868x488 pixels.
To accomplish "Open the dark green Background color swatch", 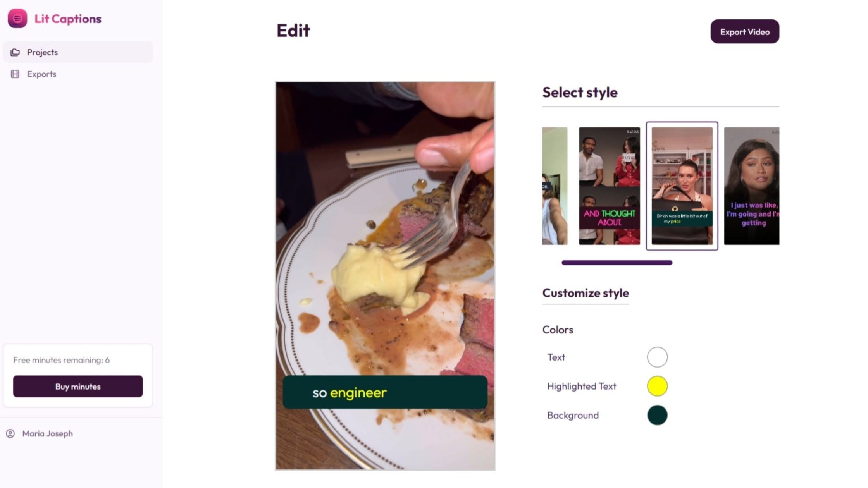I will click(657, 415).
